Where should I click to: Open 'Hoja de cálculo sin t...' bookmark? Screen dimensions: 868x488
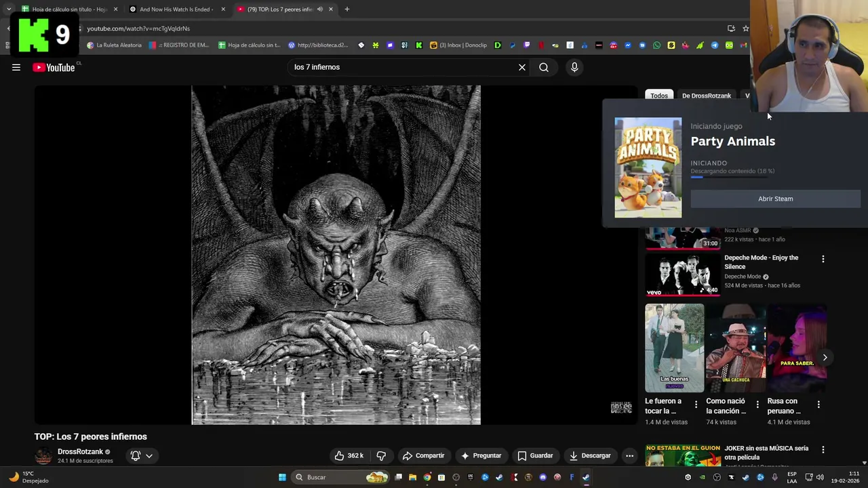coord(249,45)
